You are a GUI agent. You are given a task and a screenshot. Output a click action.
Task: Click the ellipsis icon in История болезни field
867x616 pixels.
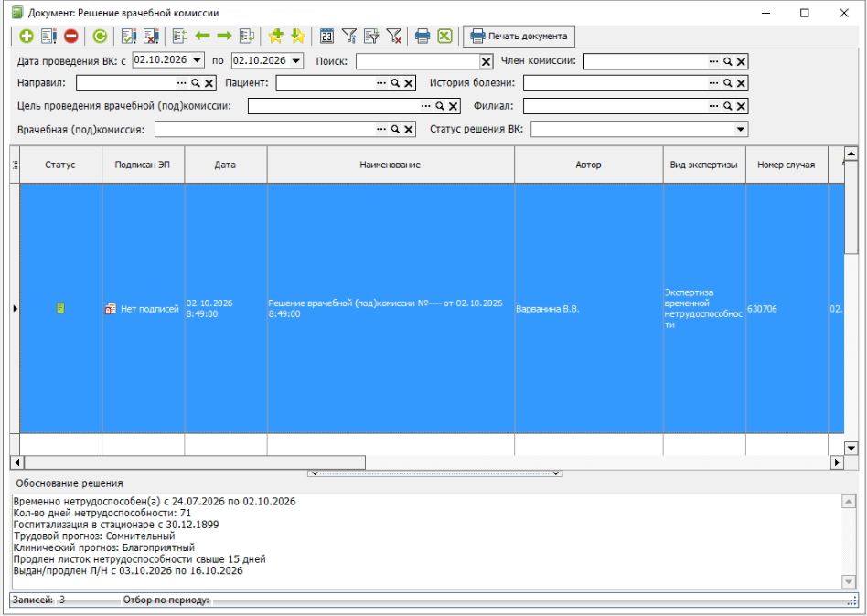tap(714, 83)
